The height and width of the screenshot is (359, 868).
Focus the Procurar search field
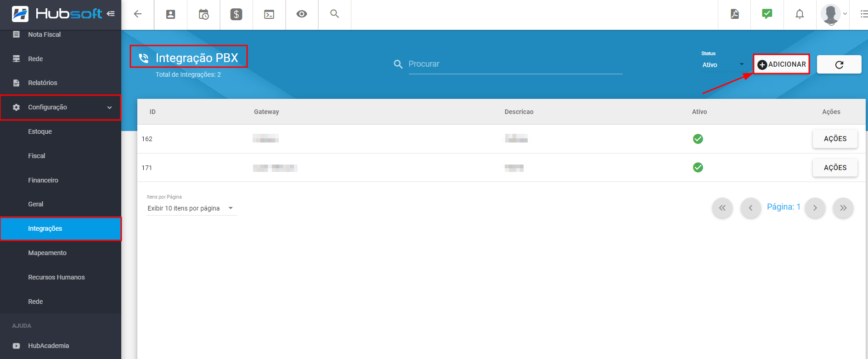pyautogui.click(x=515, y=64)
